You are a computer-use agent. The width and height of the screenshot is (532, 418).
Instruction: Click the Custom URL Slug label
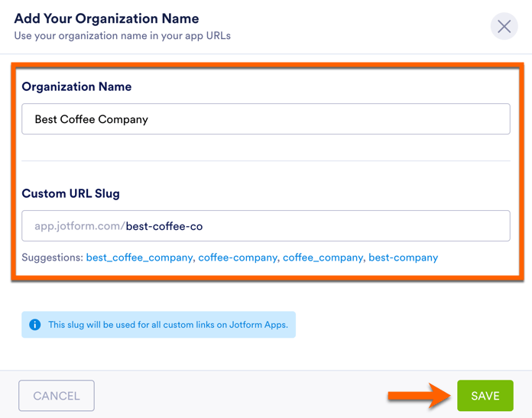[x=70, y=193]
